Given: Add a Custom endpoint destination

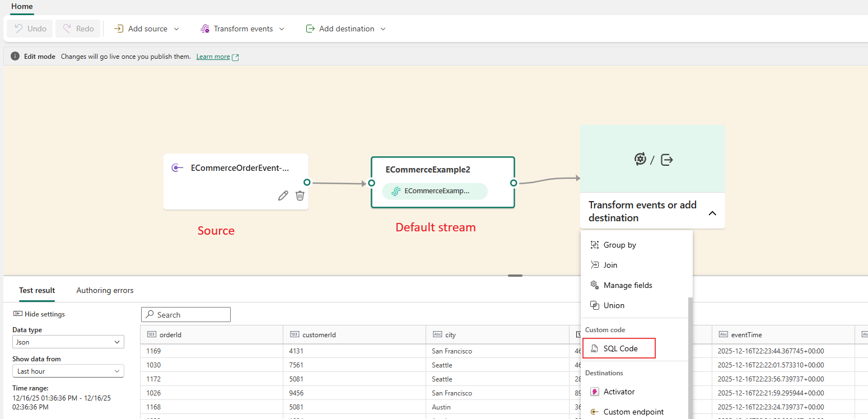Looking at the screenshot, I should point(595,411).
